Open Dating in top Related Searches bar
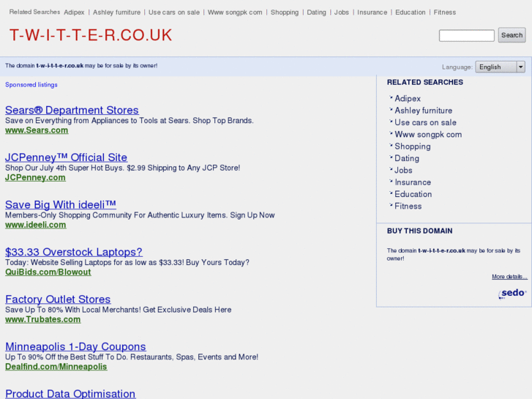The width and height of the screenshot is (532, 399). [x=316, y=12]
